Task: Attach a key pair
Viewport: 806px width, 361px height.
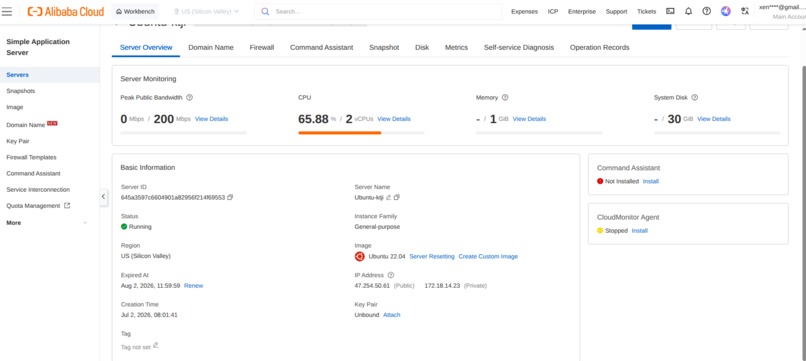Action: pos(392,315)
